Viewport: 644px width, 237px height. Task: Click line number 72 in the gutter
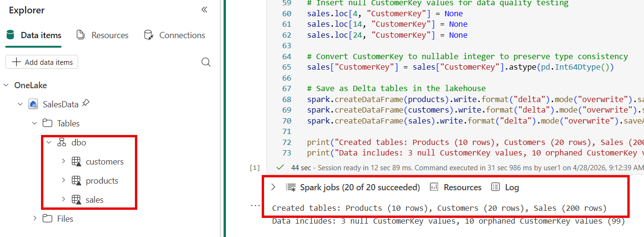[x=286, y=142]
